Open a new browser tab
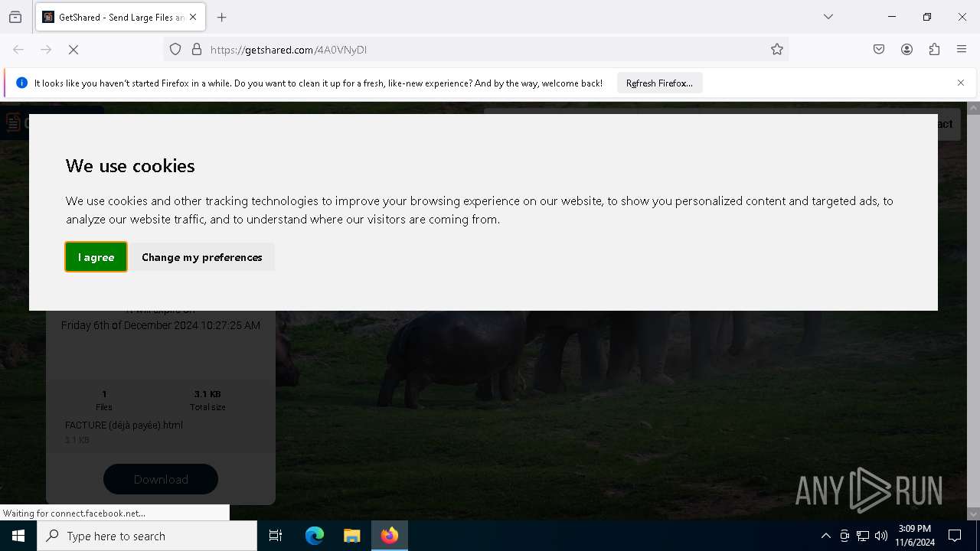The height and width of the screenshot is (551, 980). pyautogui.click(x=222, y=17)
